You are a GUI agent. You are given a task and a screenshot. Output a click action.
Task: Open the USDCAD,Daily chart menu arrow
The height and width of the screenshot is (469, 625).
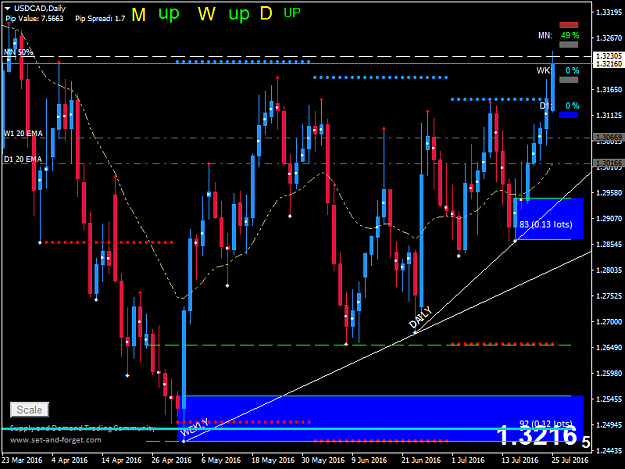pos(8,8)
